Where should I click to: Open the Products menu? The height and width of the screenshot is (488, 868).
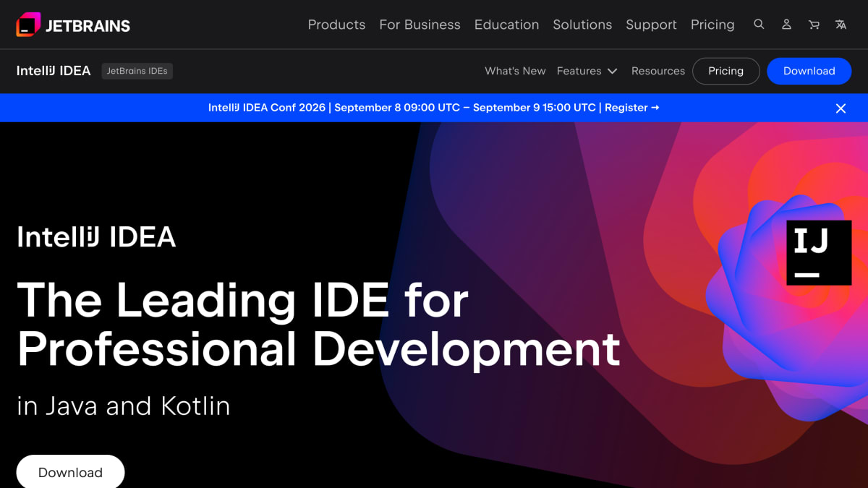336,25
